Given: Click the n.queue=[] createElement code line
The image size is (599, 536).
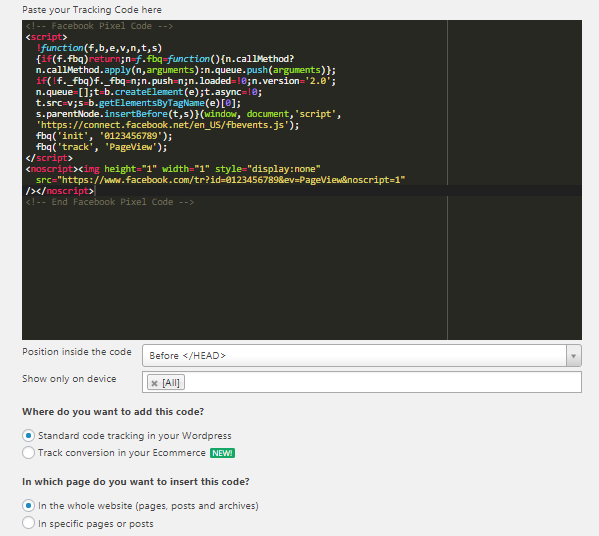Looking at the screenshot, I should [x=149, y=92].
